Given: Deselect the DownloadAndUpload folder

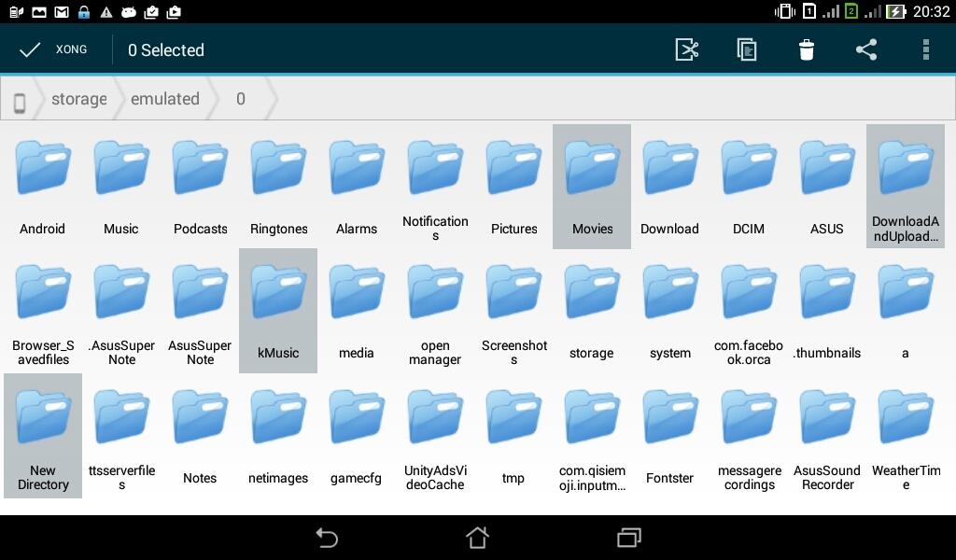Looking at the screenshot, I should [906, 187].
